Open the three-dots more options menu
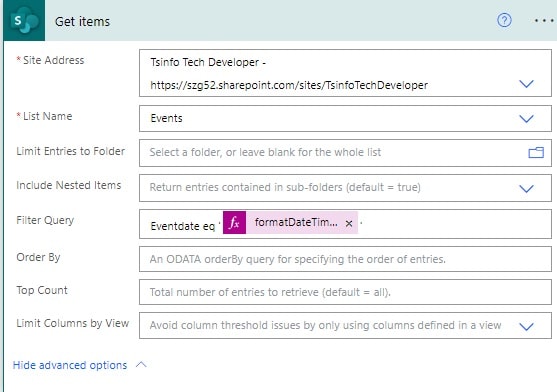Viewport: 557px width, 392px height. 544,21
